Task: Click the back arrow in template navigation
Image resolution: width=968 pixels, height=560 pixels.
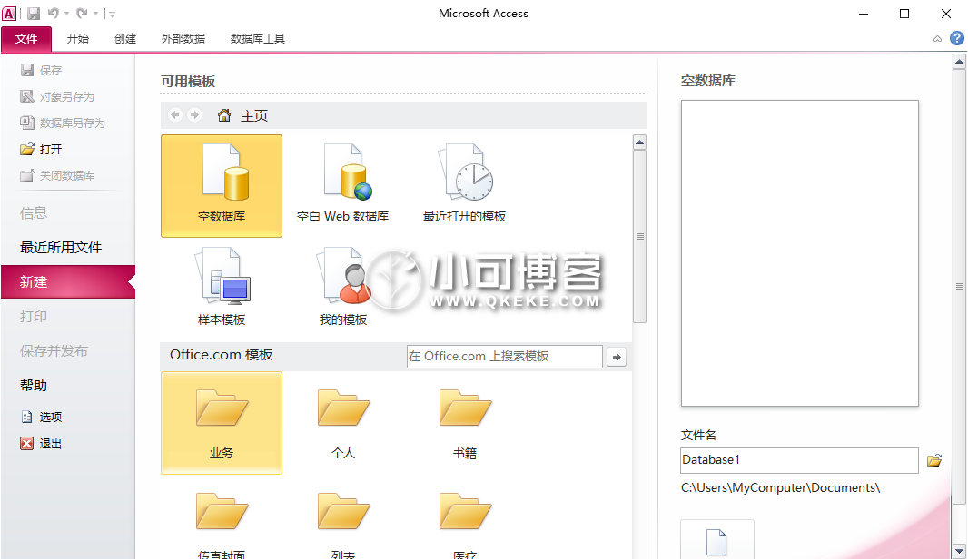Action: [x=175, y=115]
